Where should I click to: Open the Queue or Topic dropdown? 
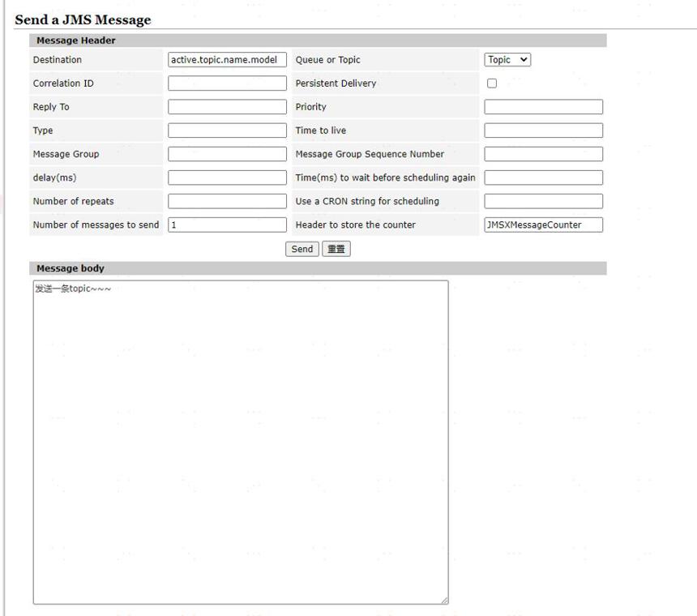click(x=507, y=59)
